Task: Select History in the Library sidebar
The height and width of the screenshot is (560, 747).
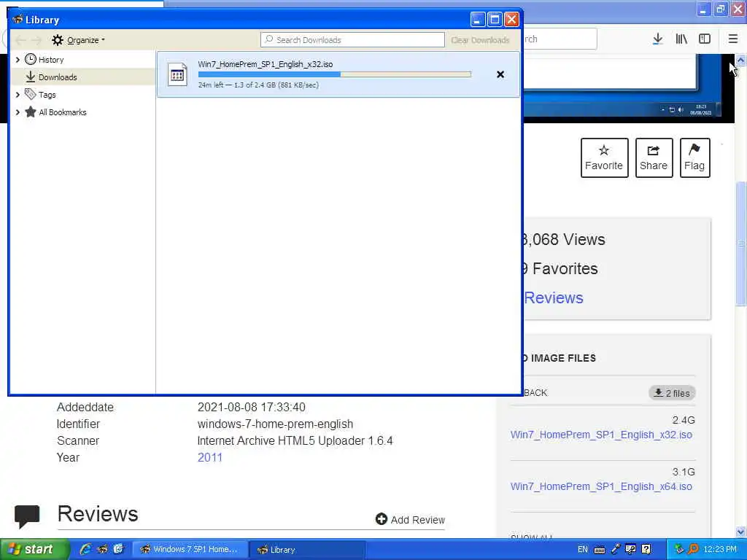Action: tap(51, 60)
